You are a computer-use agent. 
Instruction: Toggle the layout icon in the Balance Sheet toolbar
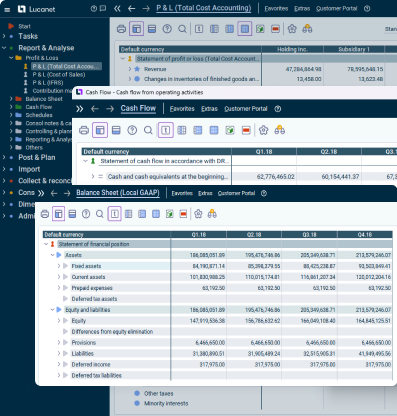[x=59, y=214]
